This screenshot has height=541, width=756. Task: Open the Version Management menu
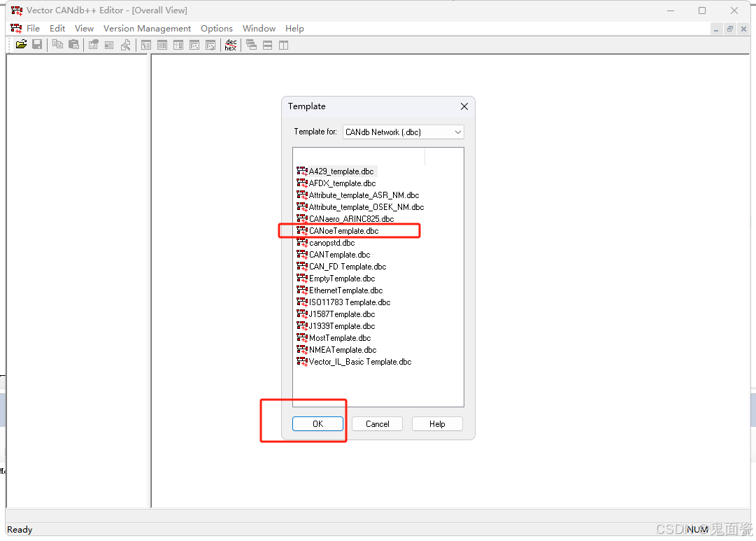click(x=147, y=29)
